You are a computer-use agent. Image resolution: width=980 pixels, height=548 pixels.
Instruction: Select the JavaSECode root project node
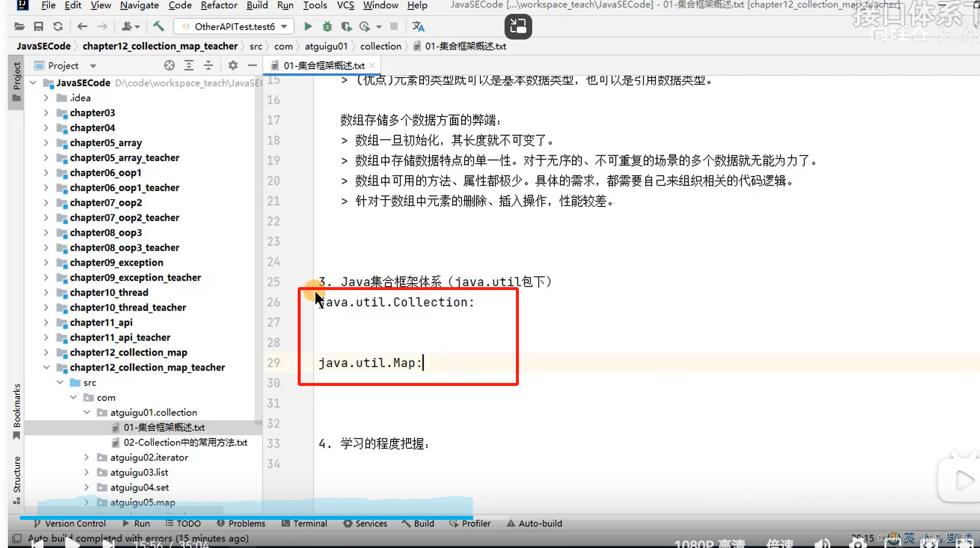click(x=83, y=83)
